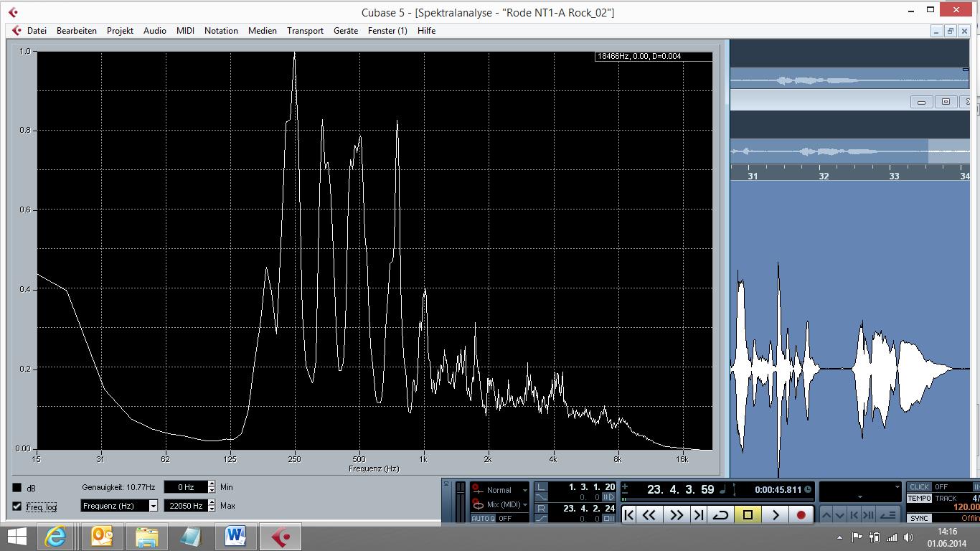
Task: Toggle the punch in button
Action: [542, 497]
